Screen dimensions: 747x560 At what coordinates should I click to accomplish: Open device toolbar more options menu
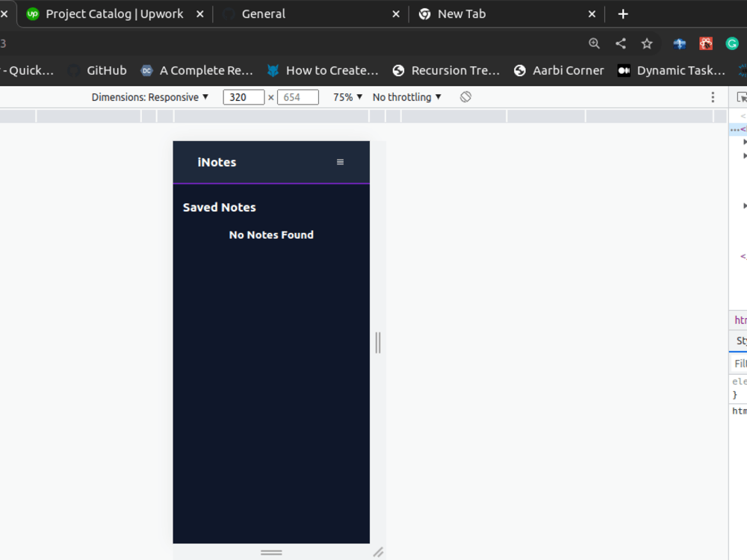pos(713,97)
